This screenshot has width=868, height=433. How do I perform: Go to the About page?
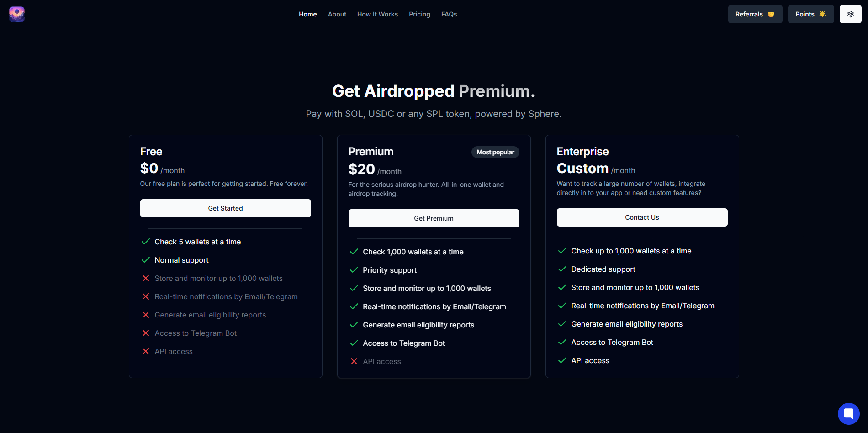(337, 14)
